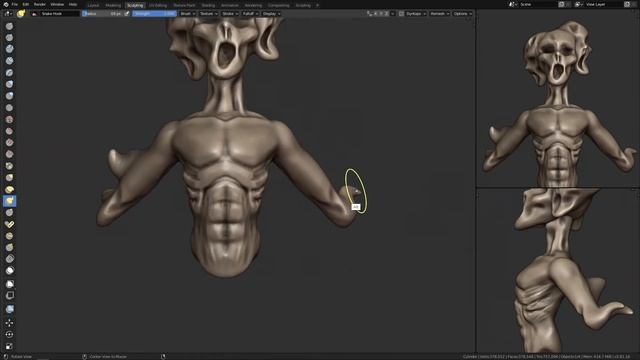Open the File menu
Image resolution: width=640 pixels, height=360 pixels.
pos(15,4)
